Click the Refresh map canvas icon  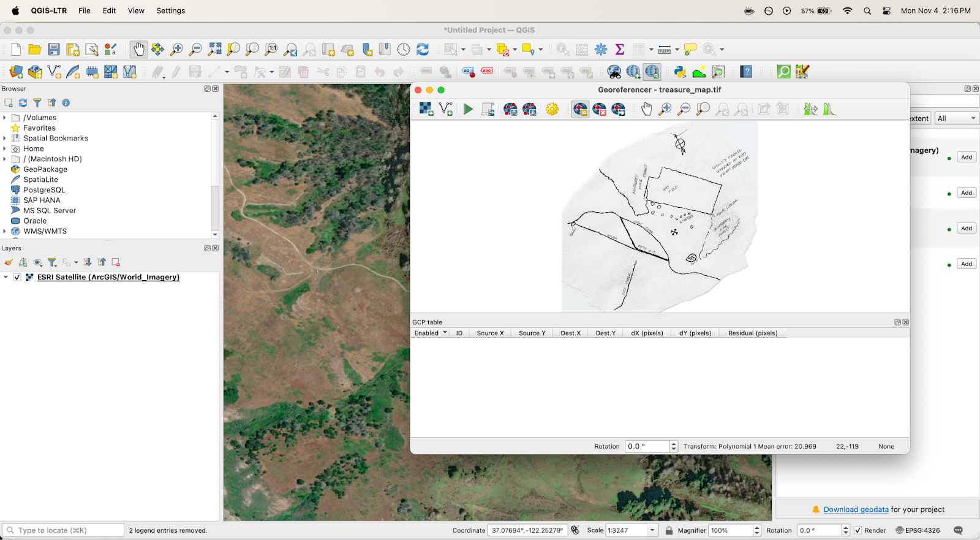pyautogui.click(x=423, y=50)
